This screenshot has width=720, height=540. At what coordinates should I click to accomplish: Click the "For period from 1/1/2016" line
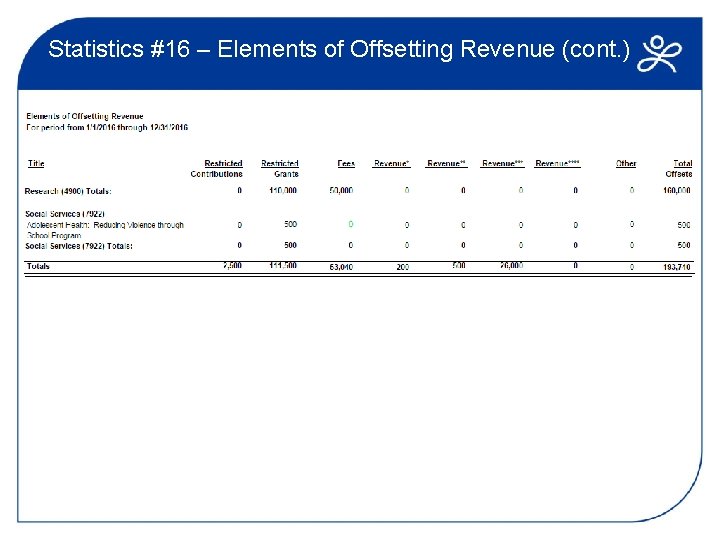click(x=107, y=127)
